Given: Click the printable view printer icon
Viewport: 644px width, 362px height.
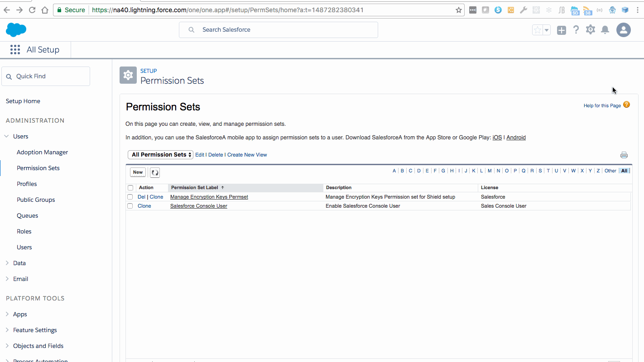Looking at the screenshot, I should tap(624, 155).
